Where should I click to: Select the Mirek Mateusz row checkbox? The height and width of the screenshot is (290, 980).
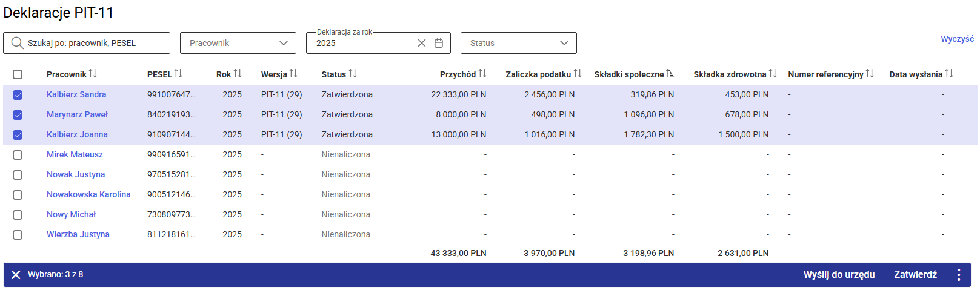(x=18, y=155)
